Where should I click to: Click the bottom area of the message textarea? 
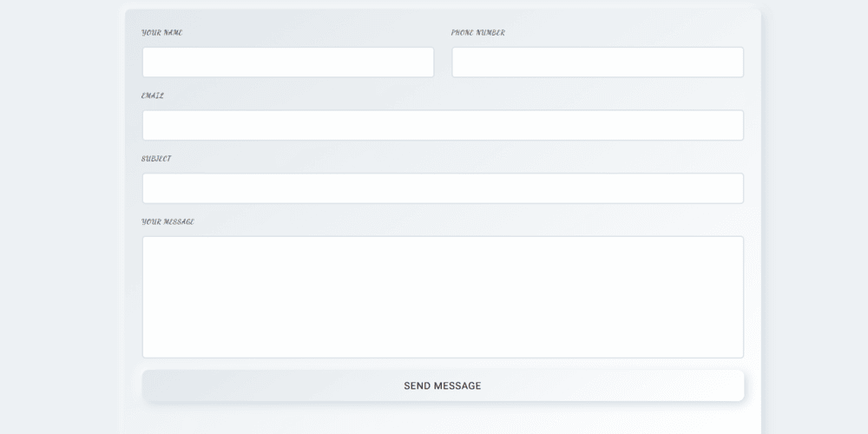pyautogui.click(x=443, y=345)
